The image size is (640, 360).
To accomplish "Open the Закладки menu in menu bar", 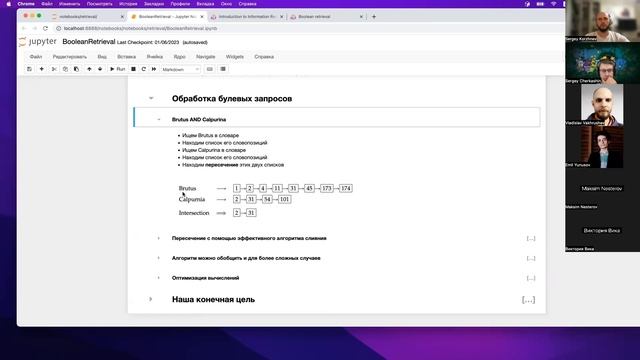I will click(154, 4).
